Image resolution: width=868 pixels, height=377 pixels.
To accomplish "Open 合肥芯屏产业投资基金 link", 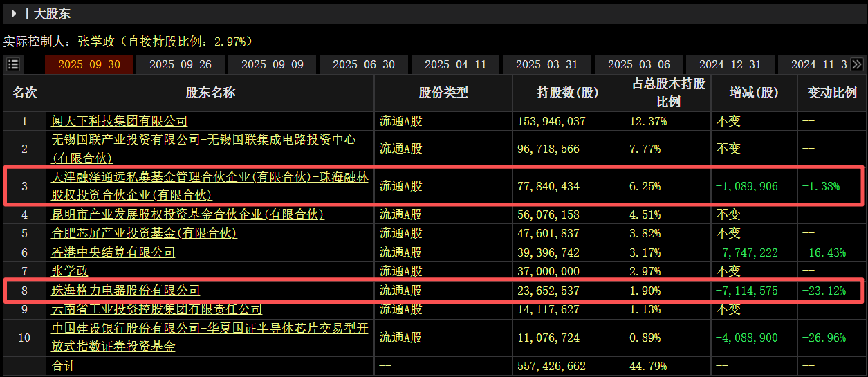I will (145, 233).
